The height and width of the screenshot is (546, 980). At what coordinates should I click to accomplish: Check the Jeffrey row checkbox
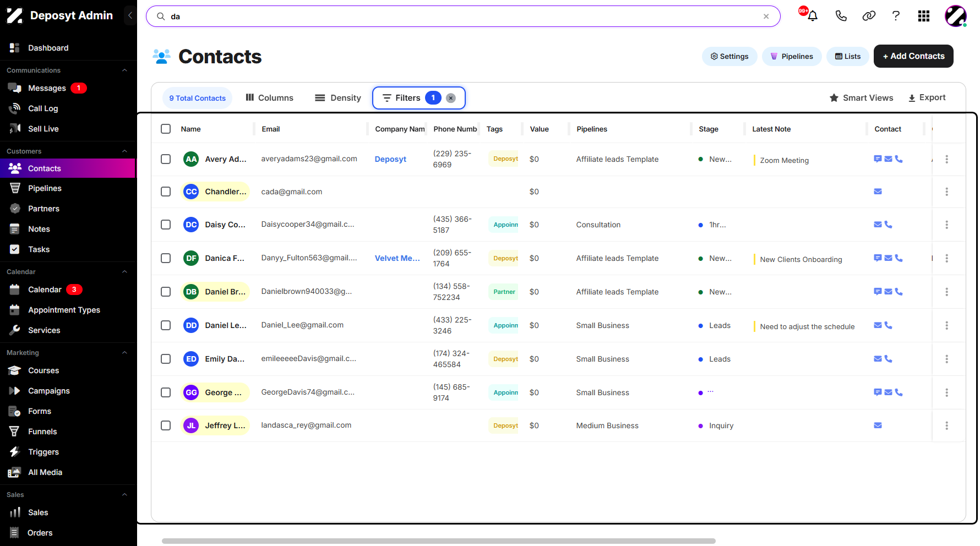click(x=166, y=425)
